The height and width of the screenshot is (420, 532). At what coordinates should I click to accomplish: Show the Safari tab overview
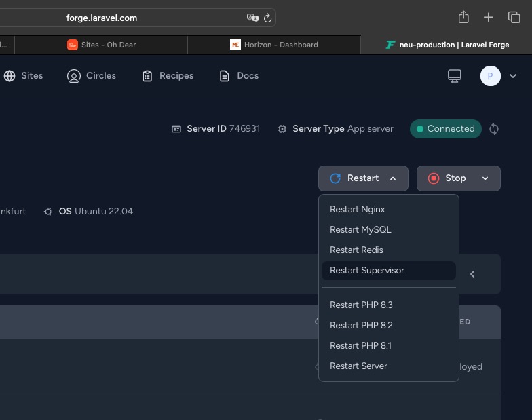[514, 18]
